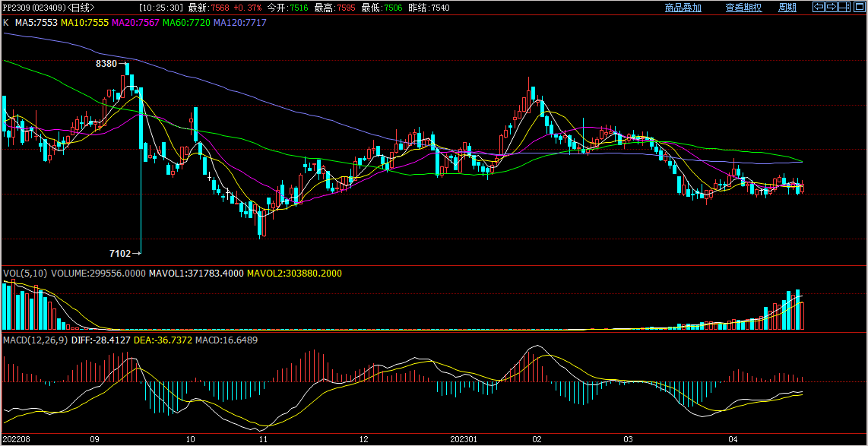Click the DEA:-36.7372 value
This screenshot has width=868, height=446.
[163, 339]
